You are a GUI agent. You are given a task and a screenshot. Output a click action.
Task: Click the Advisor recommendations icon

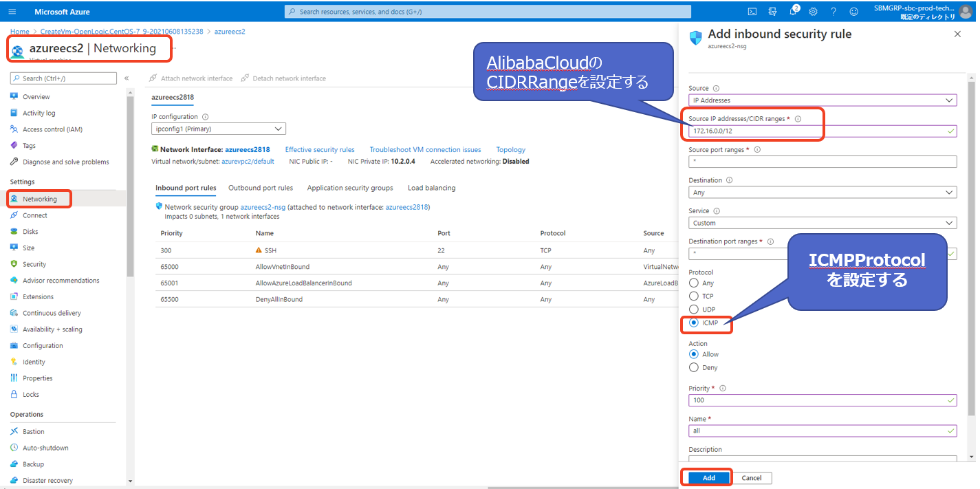[x=14, y=281]
